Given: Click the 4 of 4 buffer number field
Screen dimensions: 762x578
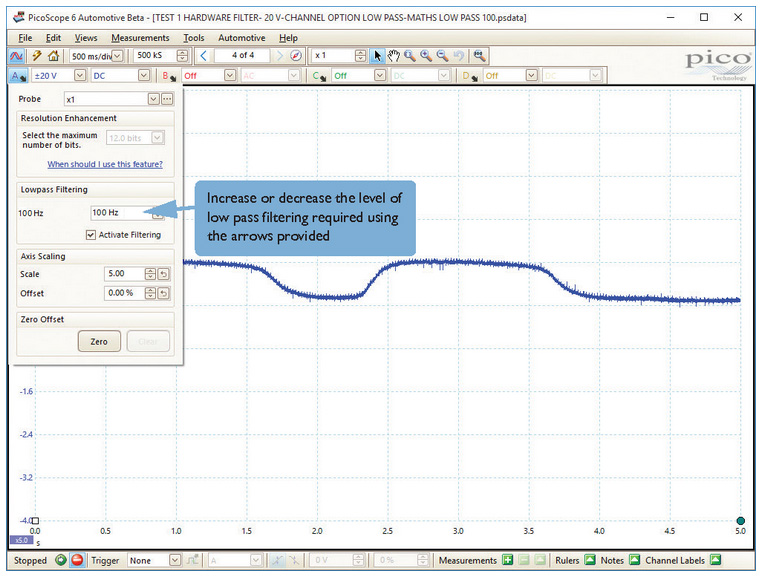Looking at the screenshot, I should click(x=242, y=55).
